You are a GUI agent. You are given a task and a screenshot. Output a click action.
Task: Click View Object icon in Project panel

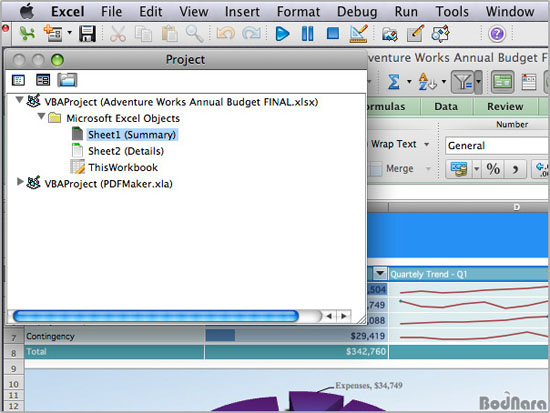pyautogui.click(x=43, y=80)
